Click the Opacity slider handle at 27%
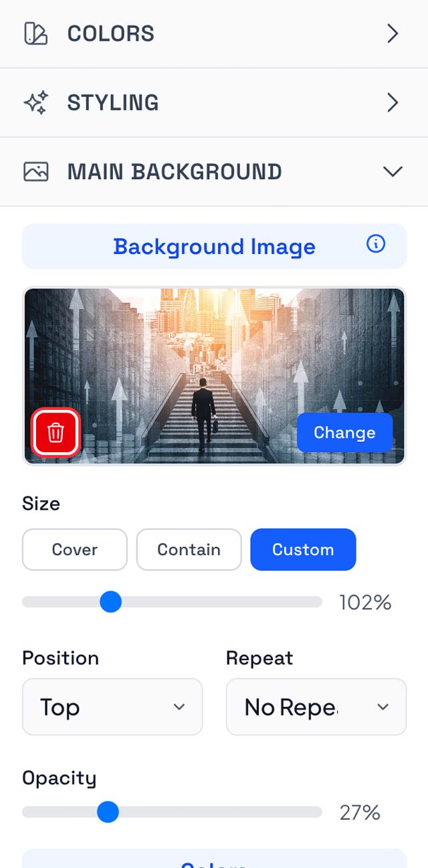The height and width of the screenshot is (868, 428). pos(107,812)
